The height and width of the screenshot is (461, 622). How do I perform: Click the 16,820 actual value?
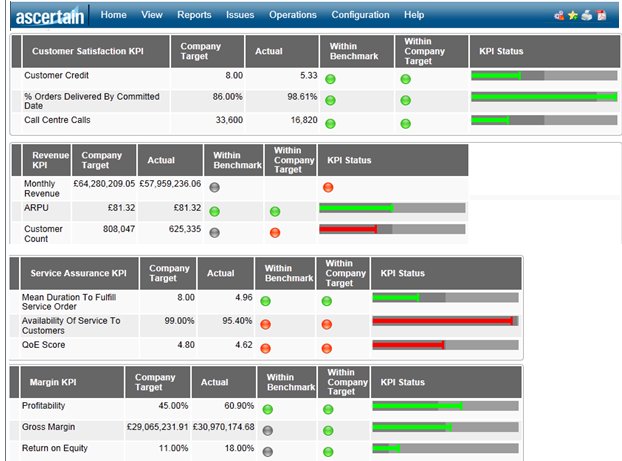click(304, 120)
